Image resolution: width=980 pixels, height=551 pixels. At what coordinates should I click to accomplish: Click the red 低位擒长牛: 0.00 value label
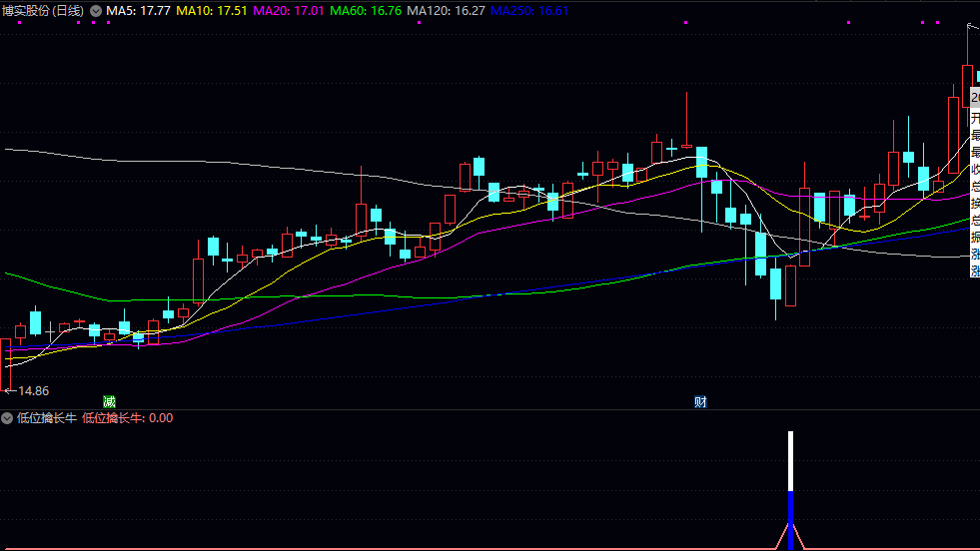(127, 418)
